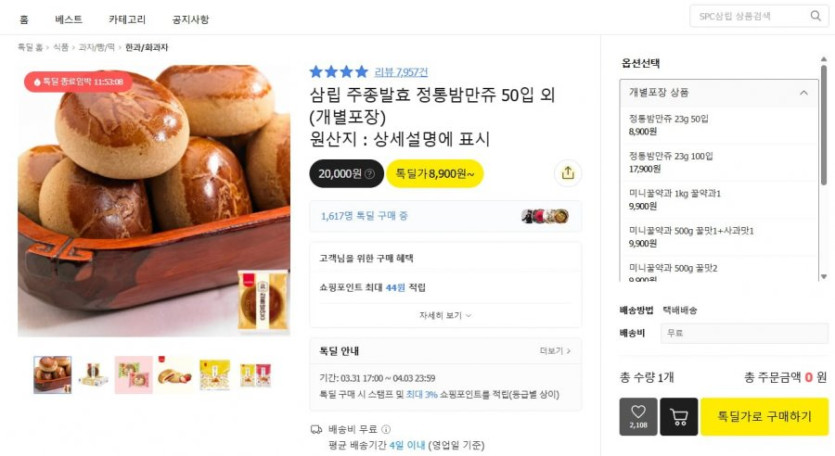Click the buyer avatars in 톡딜 구매 중 row
Screen dimensions: 835x456
click(545, 216)
